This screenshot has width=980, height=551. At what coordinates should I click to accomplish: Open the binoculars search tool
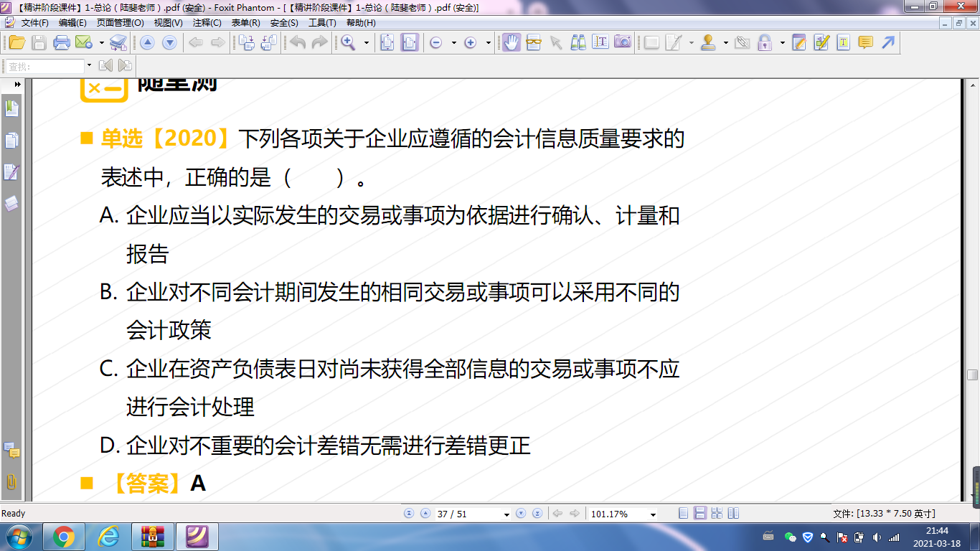[578, 42]
